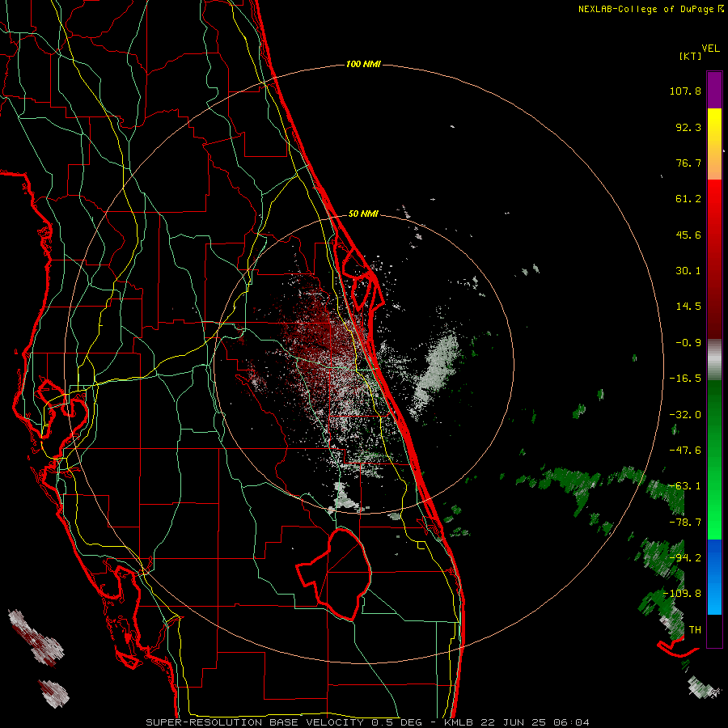728x728 pixels.
Task: Click the -63.1 velocity scale value
Action: (685, 486)
